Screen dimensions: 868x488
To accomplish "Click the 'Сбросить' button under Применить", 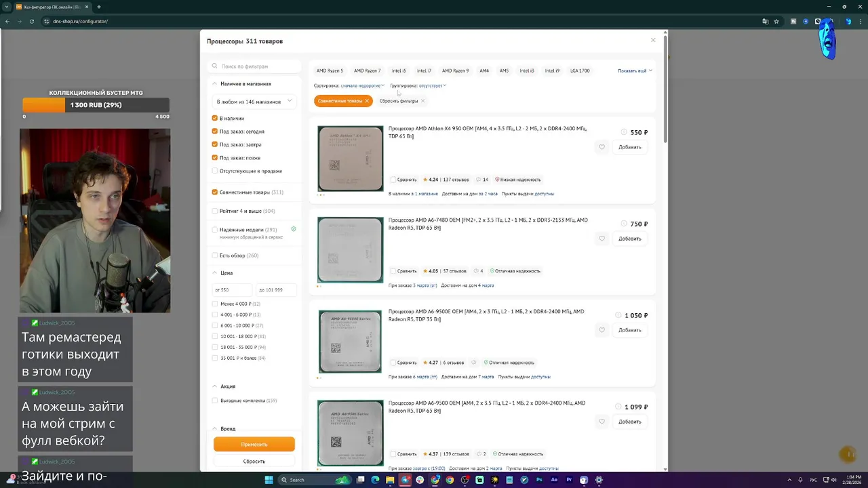I will pyautogui.click(x=254, y=462).
